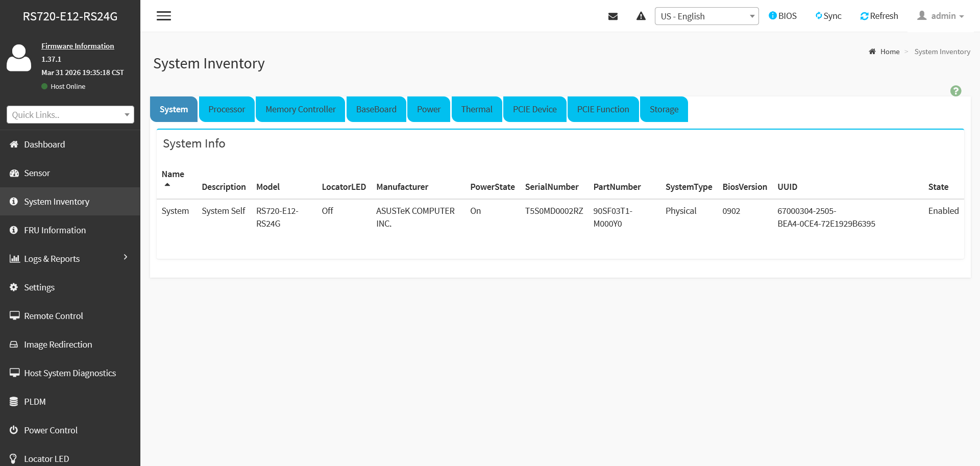Switch to the Storage tab
This screenshot has width=980, height=466.
tap(664, 109)
